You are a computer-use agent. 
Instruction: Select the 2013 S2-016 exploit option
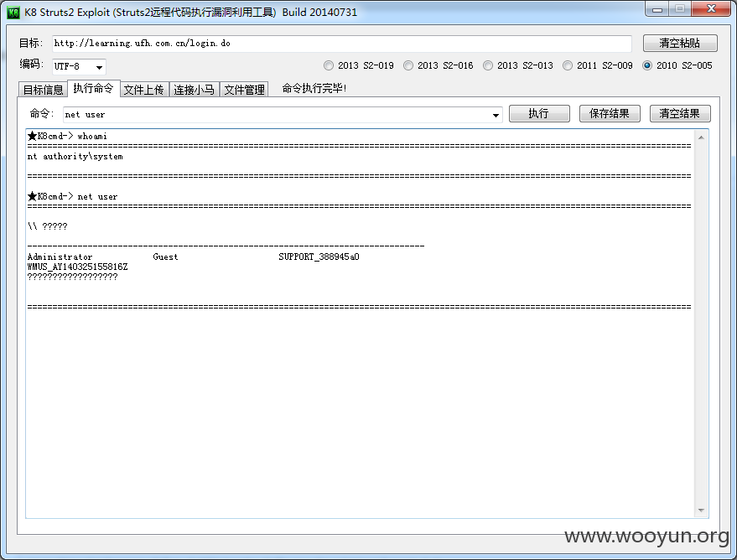click(x=438, y=65)
